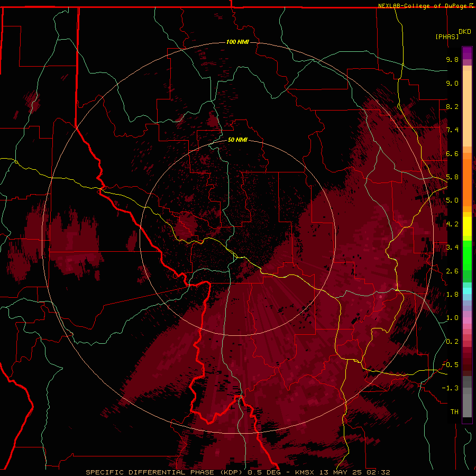Click the TH legend label
476x476 pixels.
click(454, 412)
